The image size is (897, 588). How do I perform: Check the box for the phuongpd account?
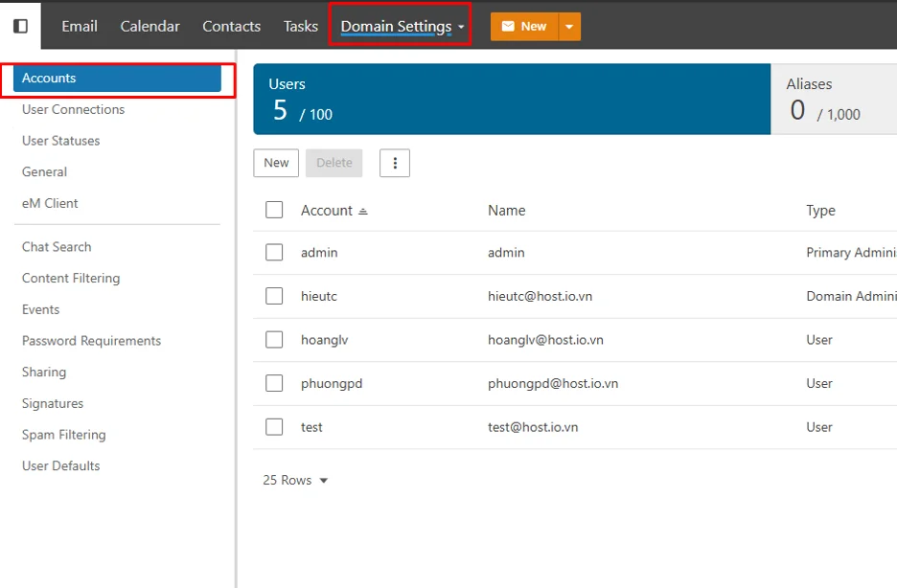tap(274, 383)
